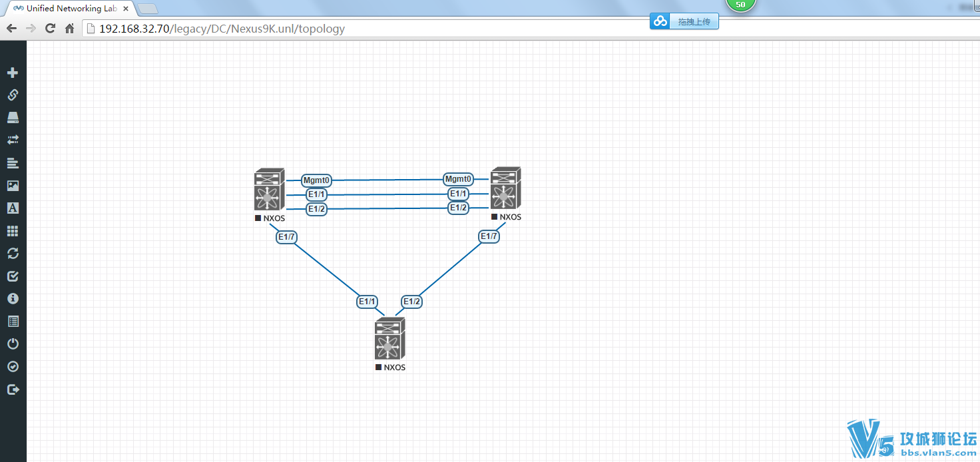Image resolution: width=980 pixels, height=462 pixels.
Task: Open the left-aligned lines sidebar icon
Action: [x=13, y=163]
